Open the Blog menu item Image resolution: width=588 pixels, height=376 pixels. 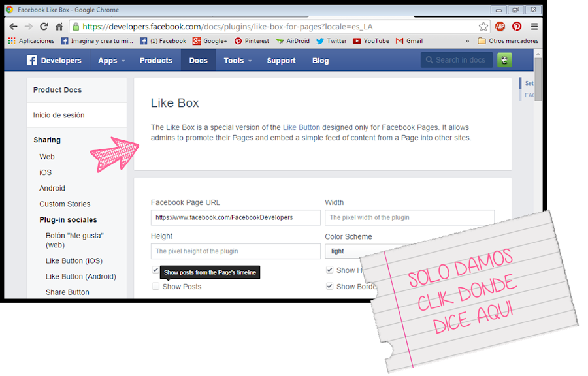[321, 60]
